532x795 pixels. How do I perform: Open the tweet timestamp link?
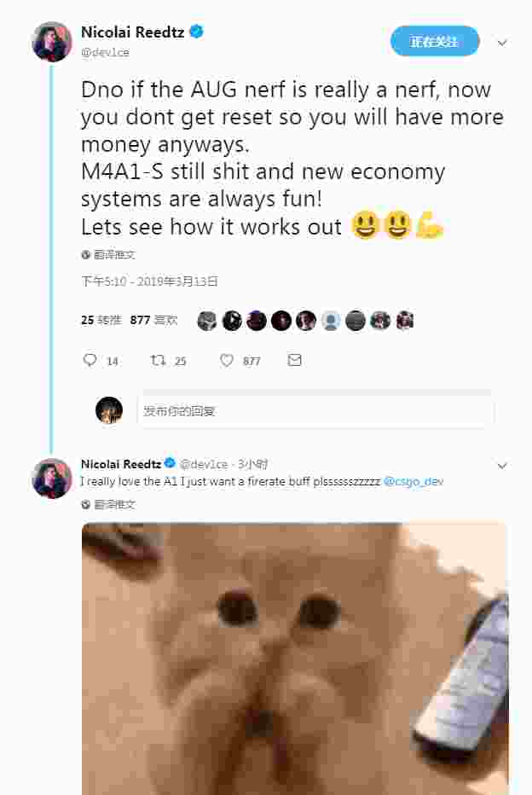[x=149, y=281]
